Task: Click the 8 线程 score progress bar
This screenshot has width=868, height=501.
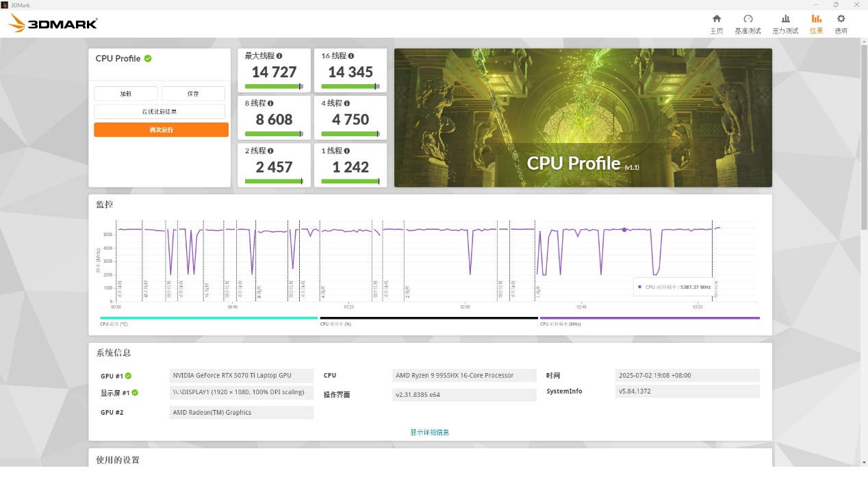Action: 274,134
